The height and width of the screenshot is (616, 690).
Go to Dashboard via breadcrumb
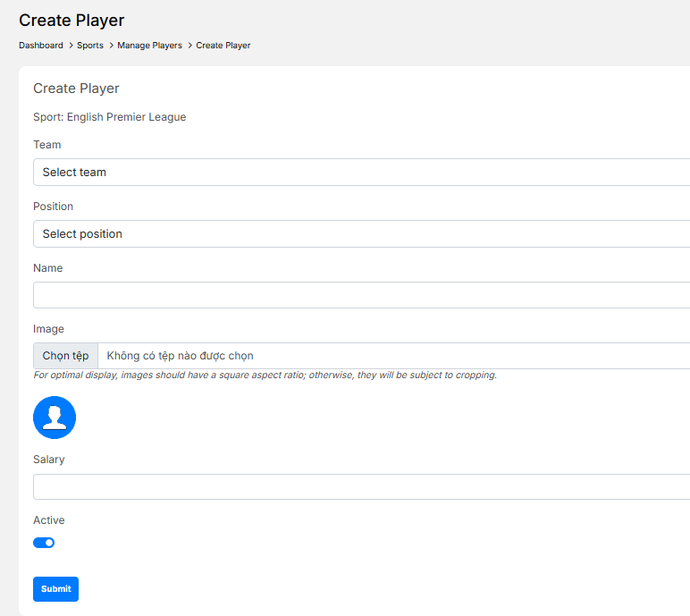(41, 46)
